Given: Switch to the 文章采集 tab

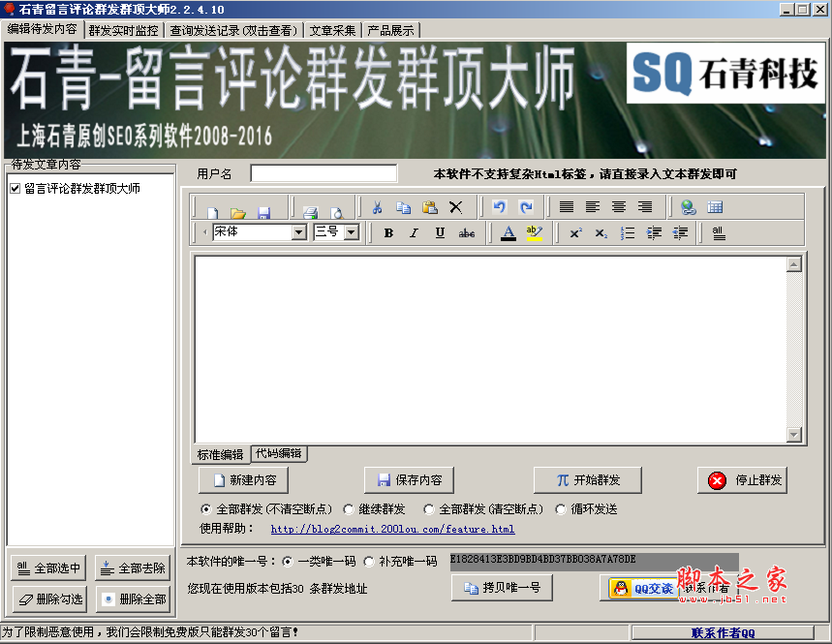Looking at the screenshot, I should click(332, 30).
